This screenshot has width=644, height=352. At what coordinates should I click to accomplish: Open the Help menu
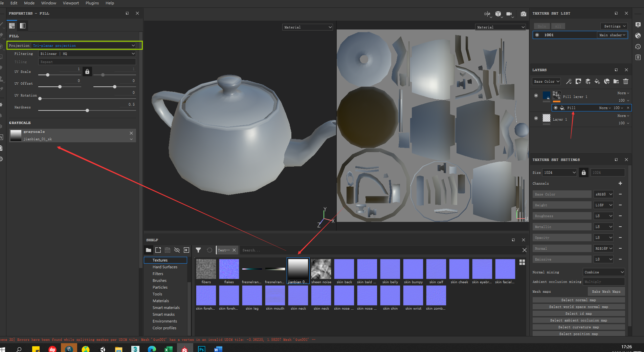tap(110, 3)
